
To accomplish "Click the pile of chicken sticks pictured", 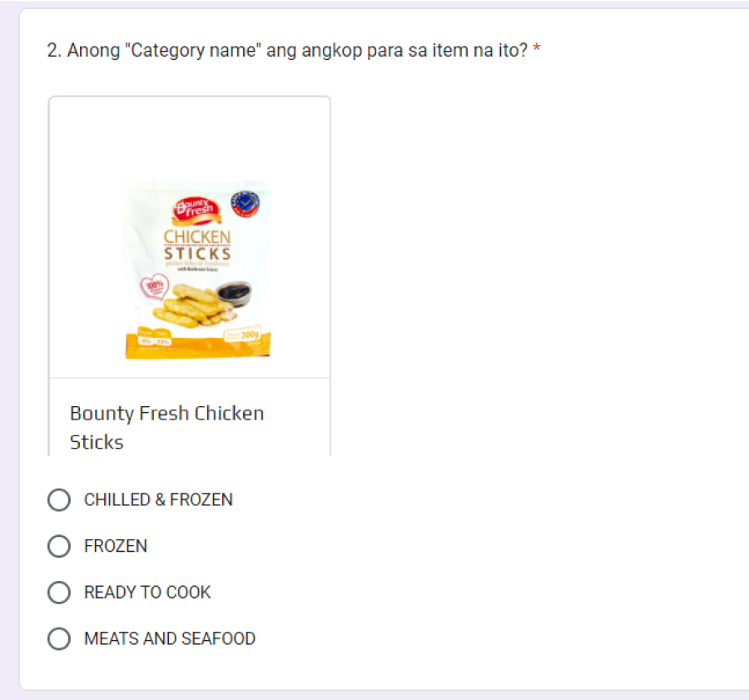I will click(197, 305).
